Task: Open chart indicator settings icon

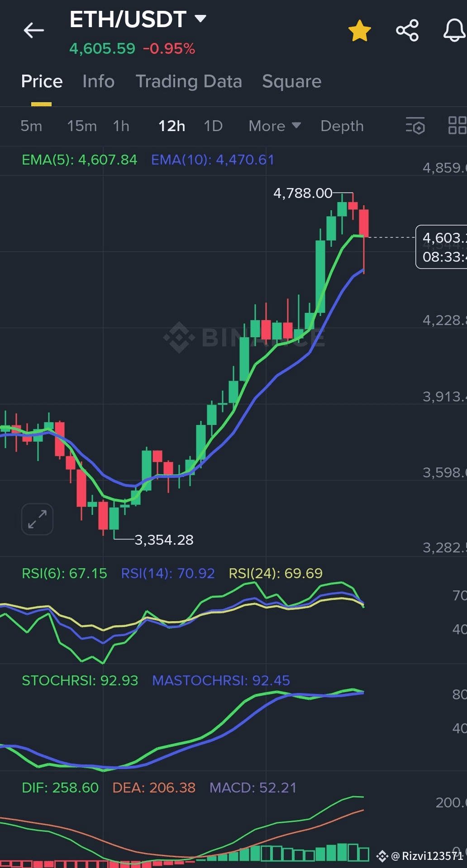Action: [x=415, y=126]
